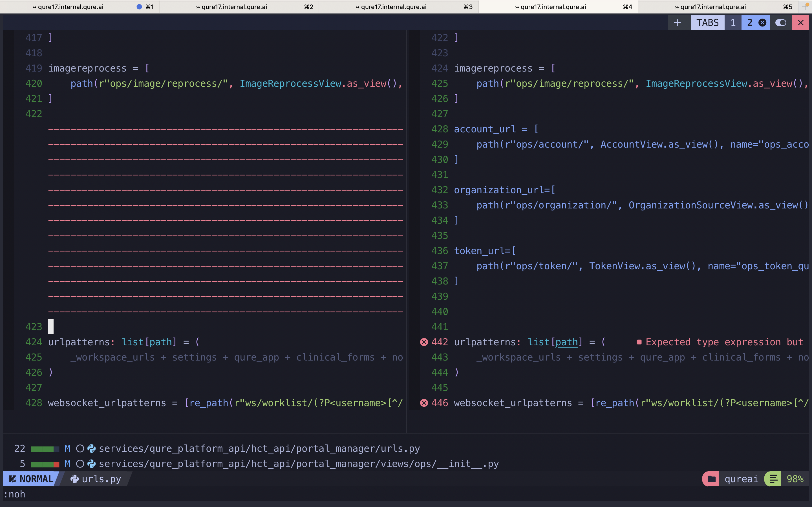Click the circle indicator next to modified urls.py
The width and height of the screenshot is (812, 507).
(x=81, y=448)
